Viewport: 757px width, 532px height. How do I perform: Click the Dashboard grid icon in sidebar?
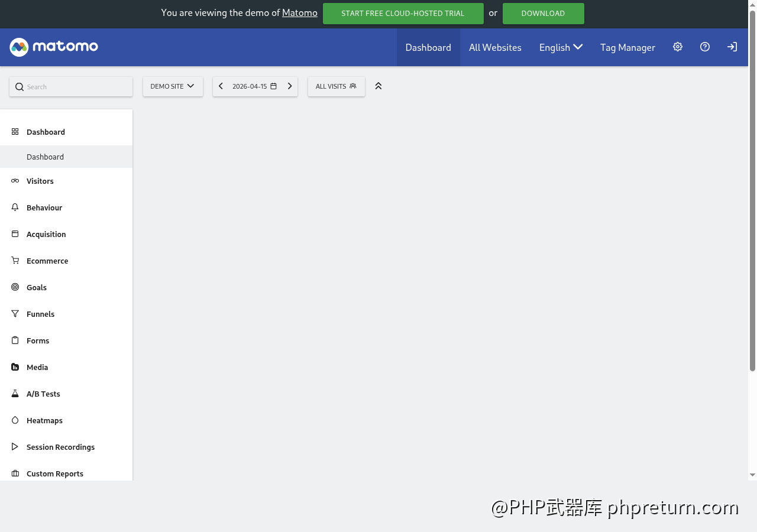[15, 132]
